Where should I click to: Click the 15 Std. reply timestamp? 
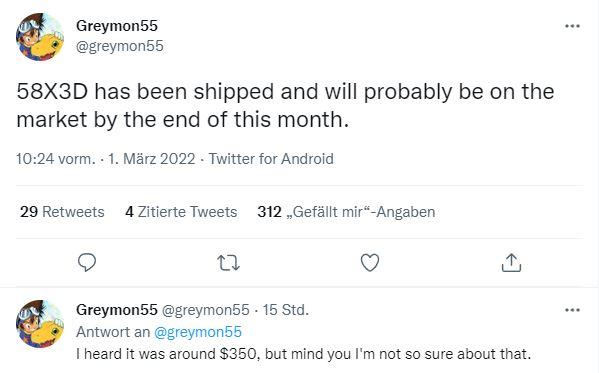pos(285,310)
